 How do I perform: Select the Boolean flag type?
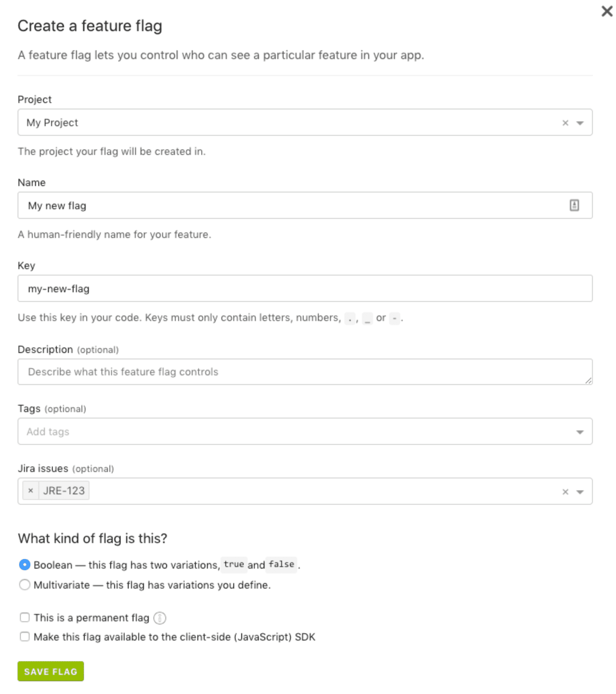tap(24, 565)
